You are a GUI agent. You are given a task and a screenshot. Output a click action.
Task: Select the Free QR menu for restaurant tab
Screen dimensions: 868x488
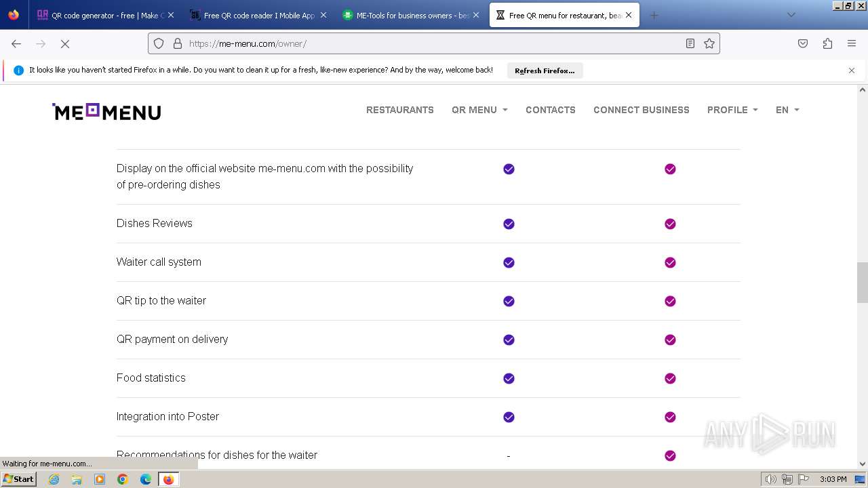click(x=564, y=15)
